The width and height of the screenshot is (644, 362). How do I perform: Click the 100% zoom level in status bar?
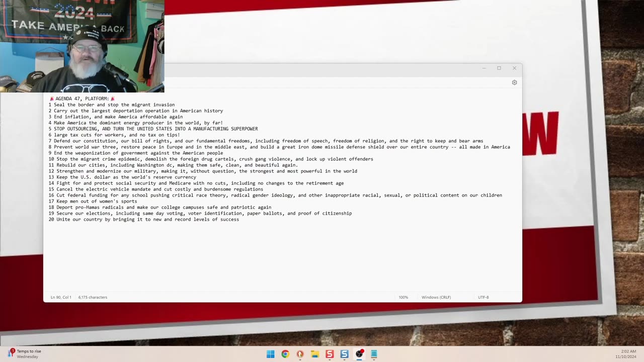404,297
